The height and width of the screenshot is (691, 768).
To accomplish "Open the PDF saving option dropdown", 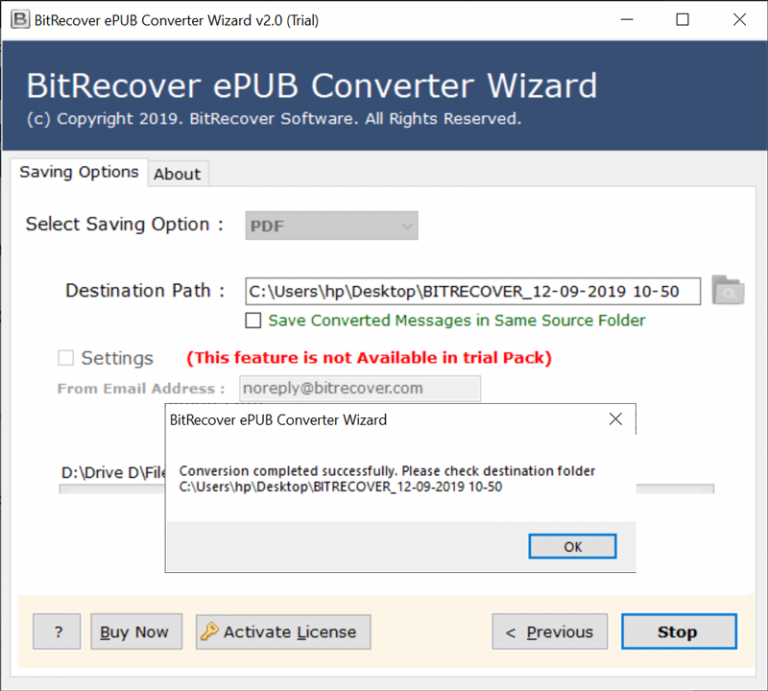I will click(x=332, y=226).
